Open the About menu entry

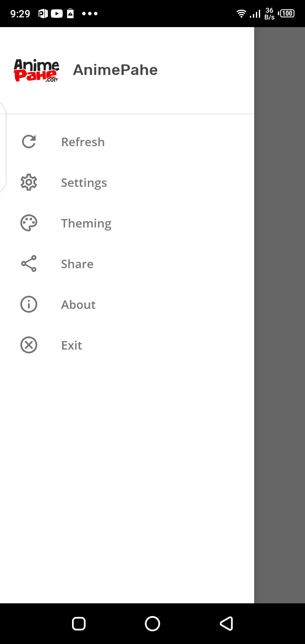point(78,305)
